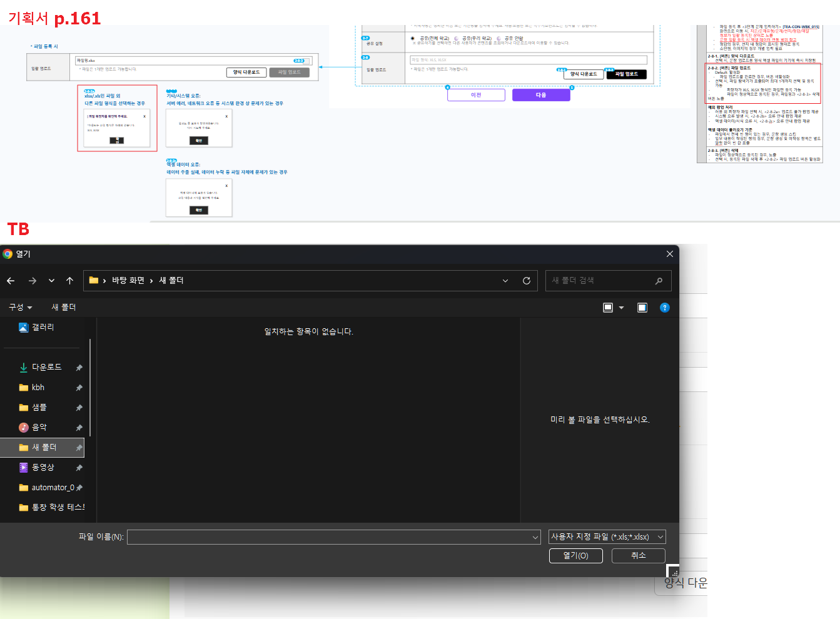Click the forward navigation arrow in the dialog
840x619 pixels.
click(x=33, y=281)
